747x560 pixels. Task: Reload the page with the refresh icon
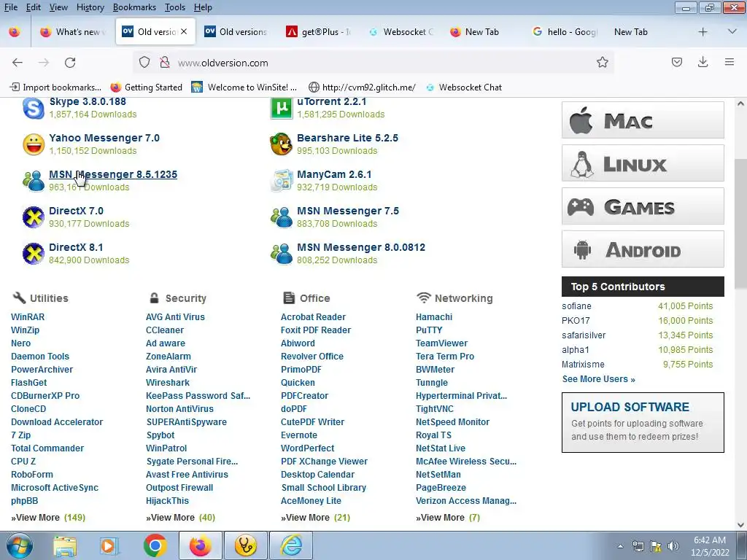70,63
